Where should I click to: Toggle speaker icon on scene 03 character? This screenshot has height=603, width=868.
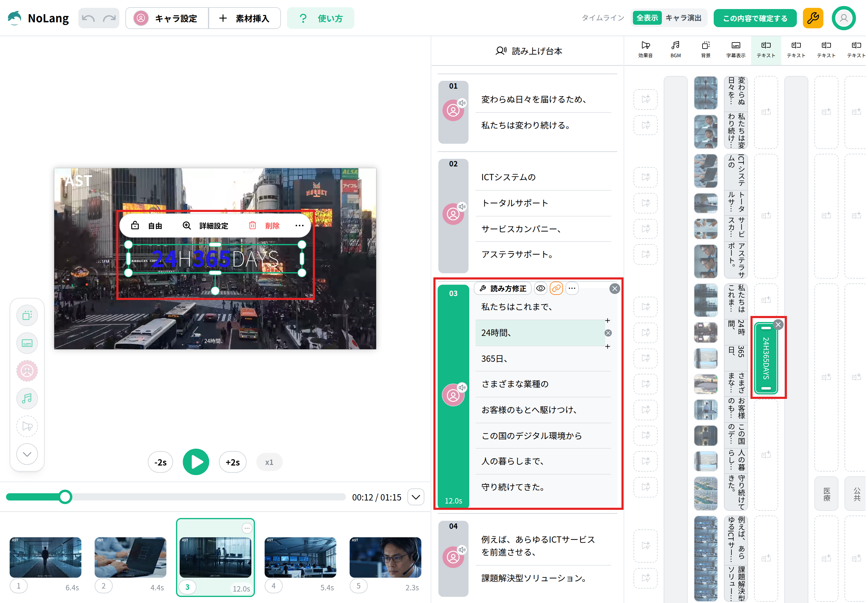tap(462, 388)
